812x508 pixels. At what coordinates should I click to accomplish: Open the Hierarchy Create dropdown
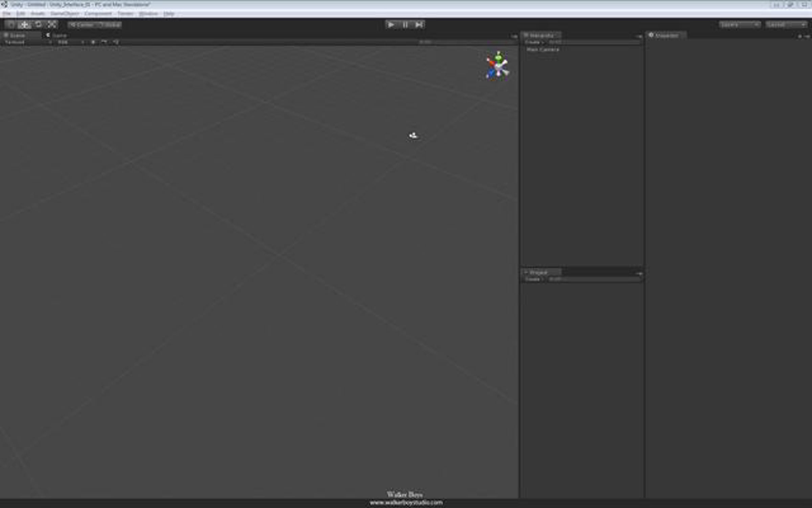click(x=534, y=42)
